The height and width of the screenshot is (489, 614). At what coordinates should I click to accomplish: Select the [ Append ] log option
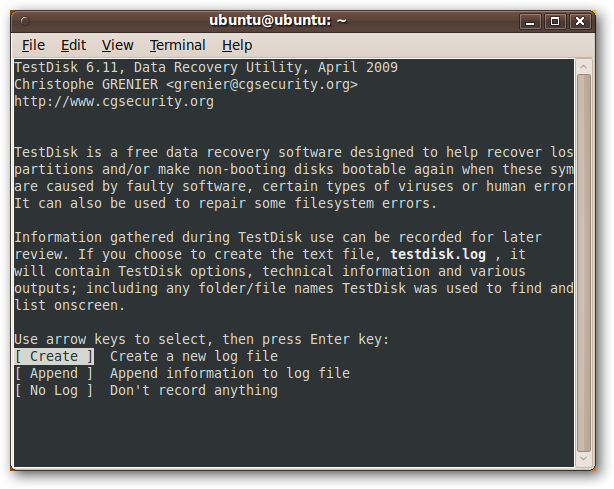coord(54,374)
